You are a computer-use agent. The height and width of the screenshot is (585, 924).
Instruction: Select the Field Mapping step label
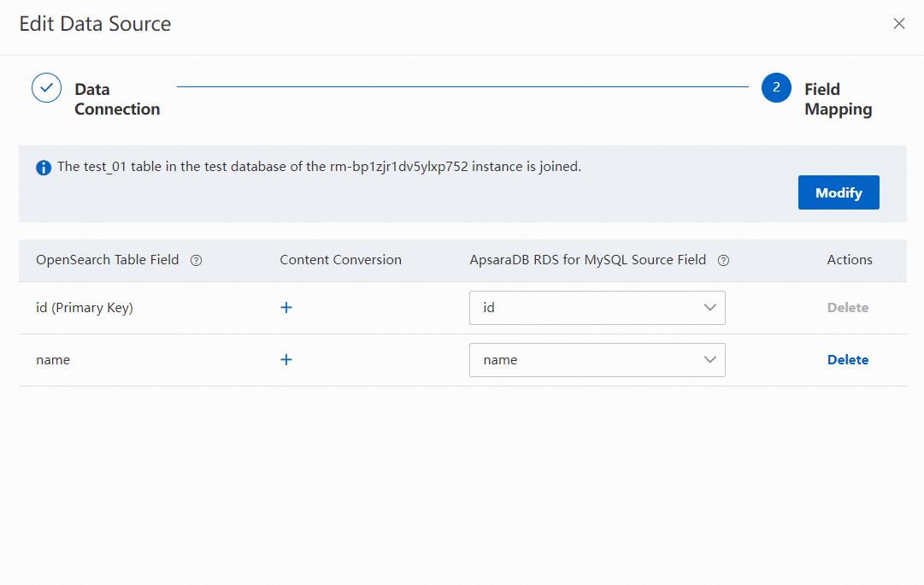(838, 99)
